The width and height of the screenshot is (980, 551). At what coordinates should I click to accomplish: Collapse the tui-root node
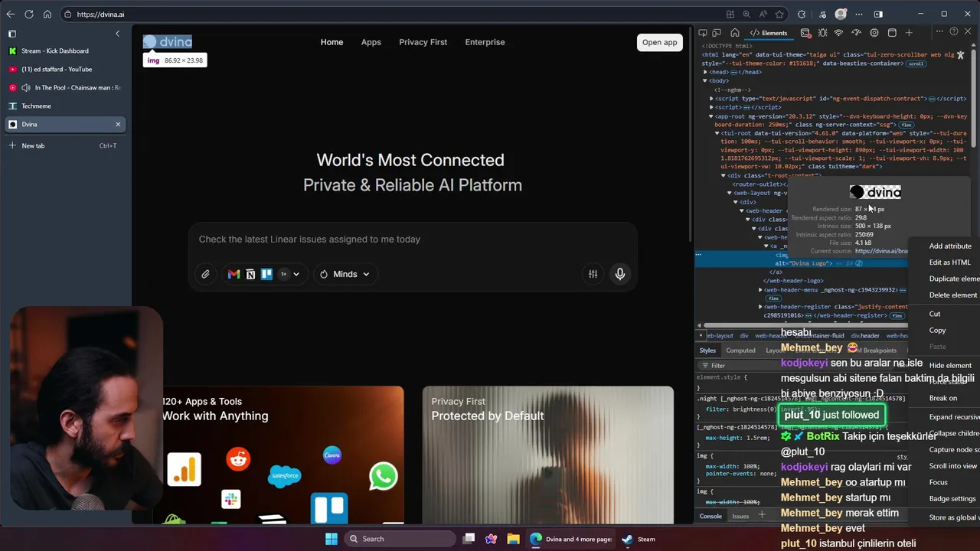pyautogui.click(x=717, y=133)
